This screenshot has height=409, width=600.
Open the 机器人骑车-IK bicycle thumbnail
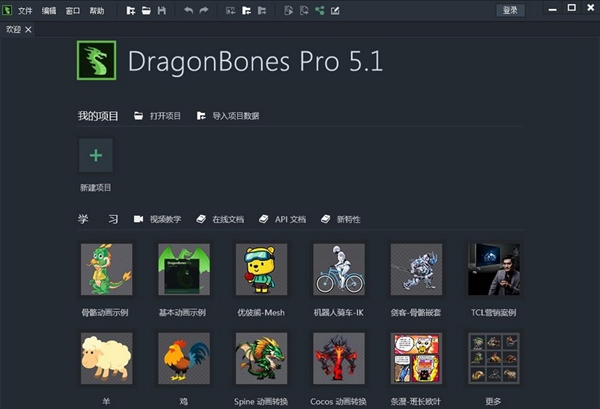[x=339, y=269]
